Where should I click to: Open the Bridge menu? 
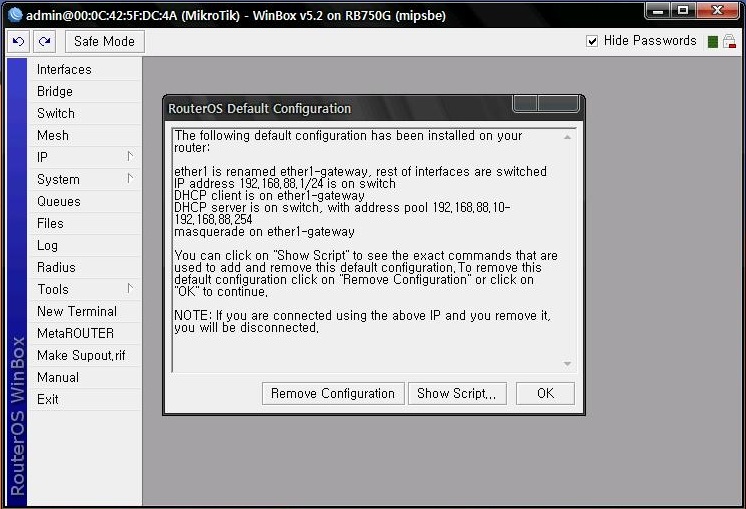pos(85,91)
